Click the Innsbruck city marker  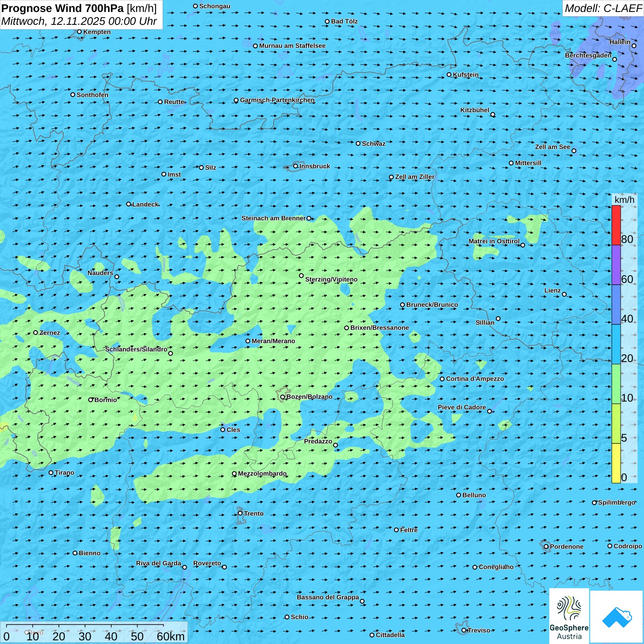pos(296,166)
